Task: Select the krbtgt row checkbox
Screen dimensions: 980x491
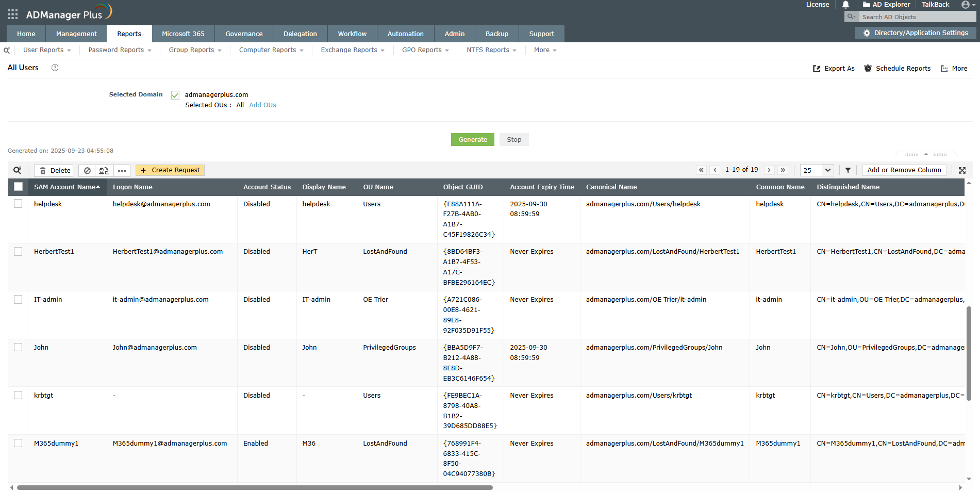Action: (x=18, y=396)
